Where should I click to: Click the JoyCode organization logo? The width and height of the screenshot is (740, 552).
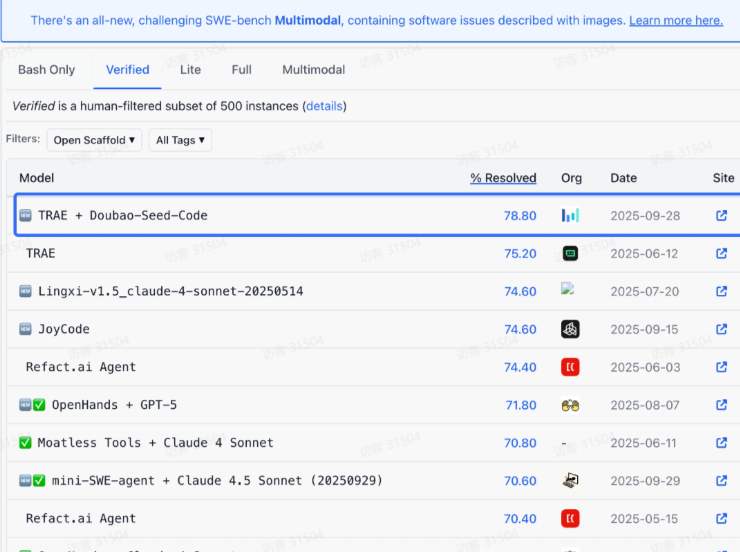click(x=570, y=329)
